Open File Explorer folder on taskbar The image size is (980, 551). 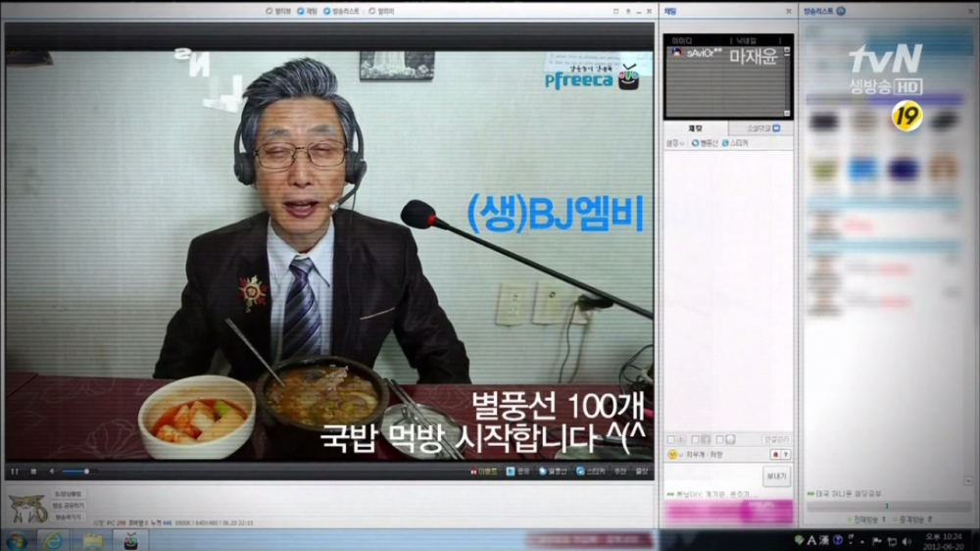[x=92, y=540]
